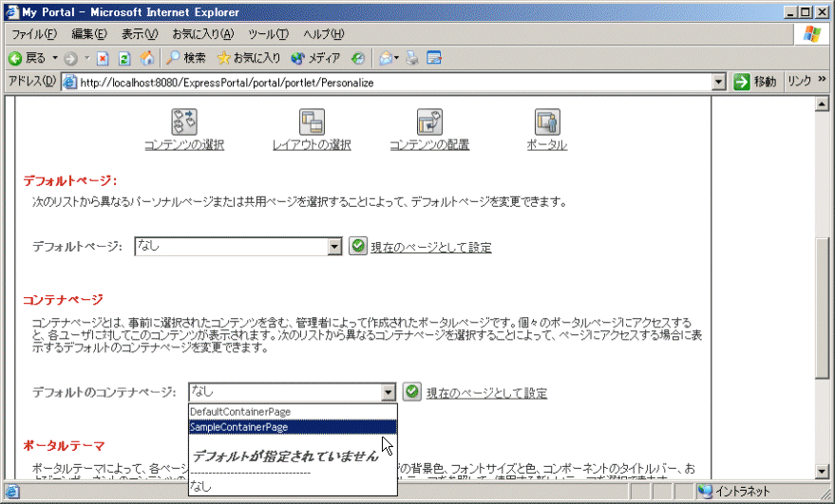Click the page icon in address bar
This screenshot has width=835, height=504.
coord(69,83)
